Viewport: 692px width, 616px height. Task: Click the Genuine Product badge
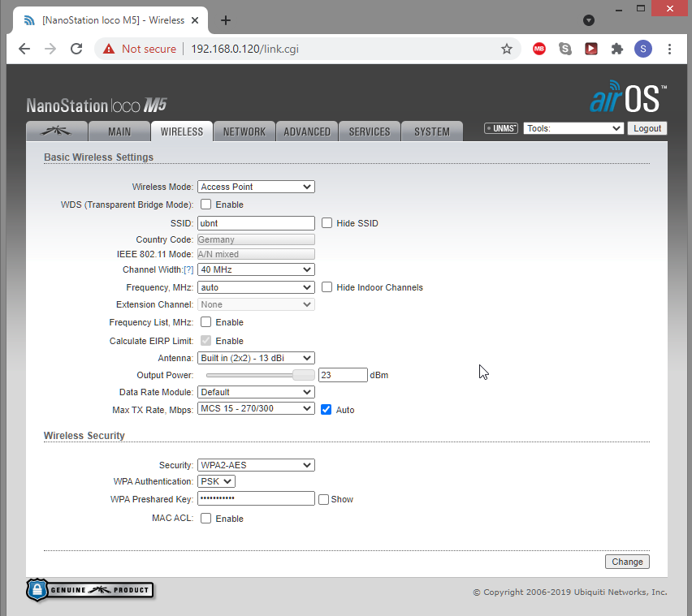[x=90, y=590]
